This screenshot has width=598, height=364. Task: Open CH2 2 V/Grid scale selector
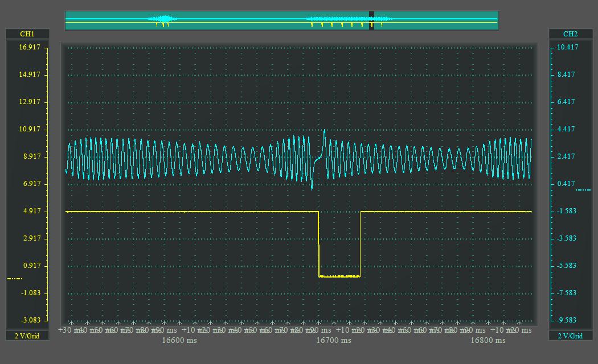pos(570,336)
